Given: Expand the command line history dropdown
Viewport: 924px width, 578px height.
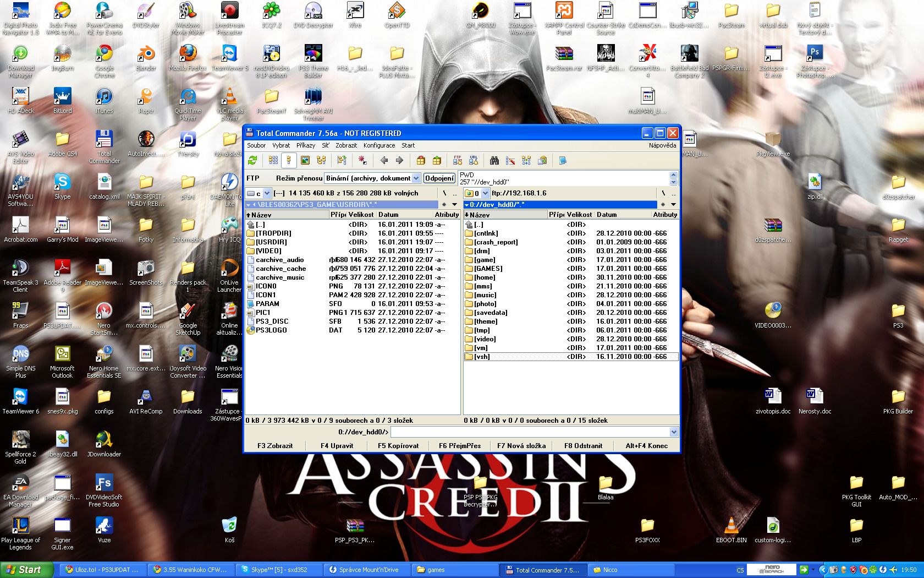Looking at the screenshot, I should click(673, 432).
